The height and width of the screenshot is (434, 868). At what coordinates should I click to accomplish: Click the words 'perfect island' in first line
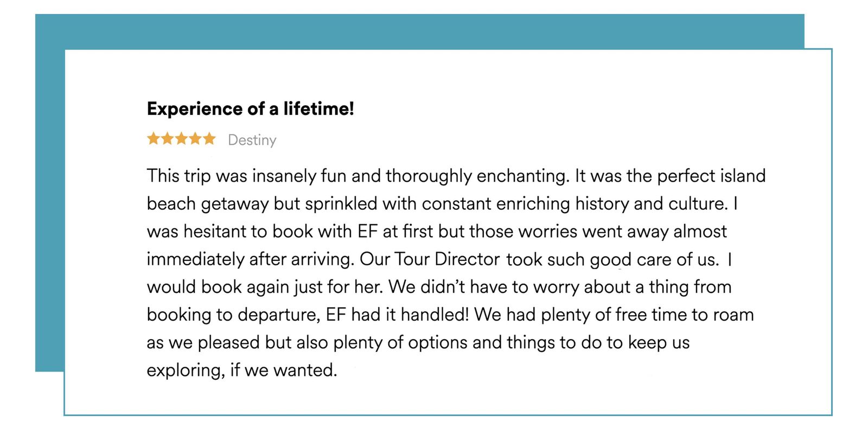(x=711, y=176)
